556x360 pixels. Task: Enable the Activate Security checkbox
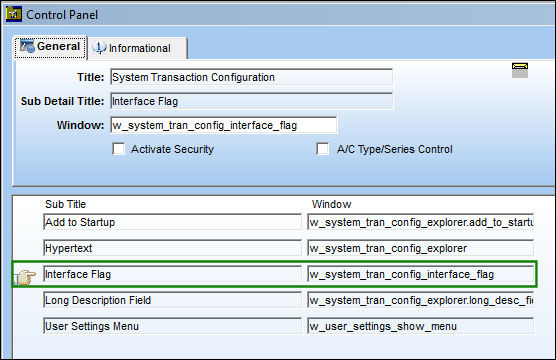click(119, 149)
